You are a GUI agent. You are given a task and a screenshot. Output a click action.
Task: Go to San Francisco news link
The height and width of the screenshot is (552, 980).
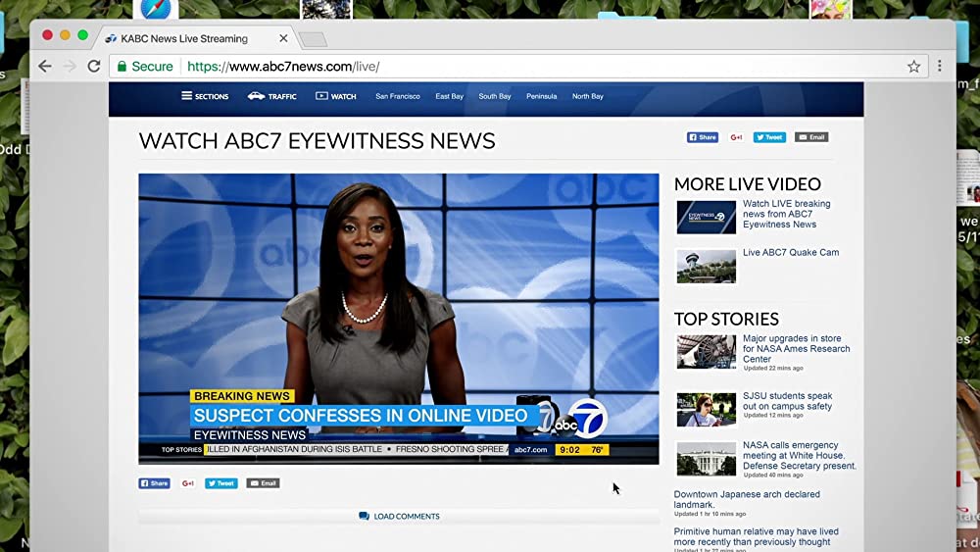(x=398, y=96)
